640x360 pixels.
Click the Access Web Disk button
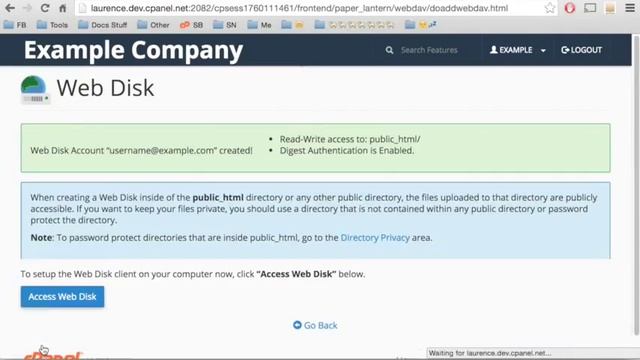pos(62,297)
